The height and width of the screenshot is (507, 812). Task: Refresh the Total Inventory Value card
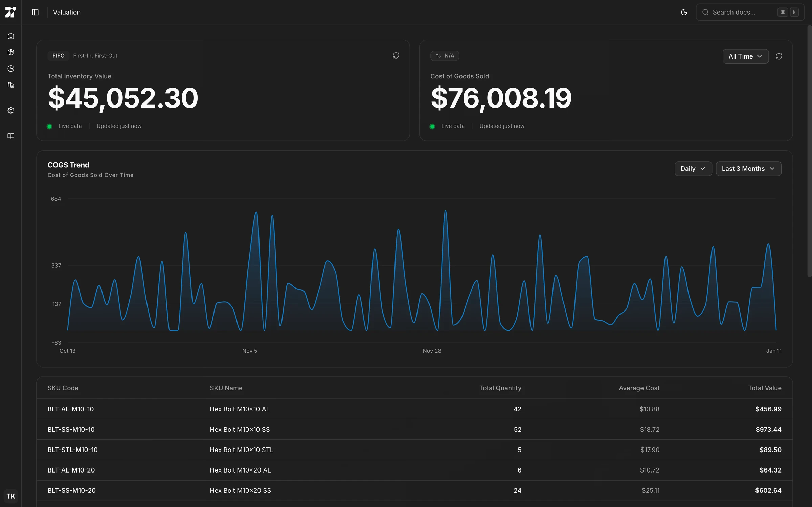[x=396, y=55]
